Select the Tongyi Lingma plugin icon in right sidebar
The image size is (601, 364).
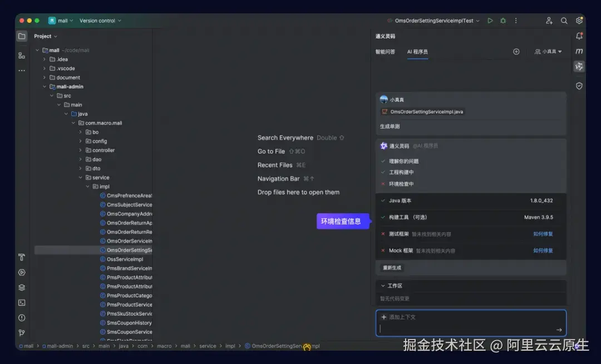(579, 66)
